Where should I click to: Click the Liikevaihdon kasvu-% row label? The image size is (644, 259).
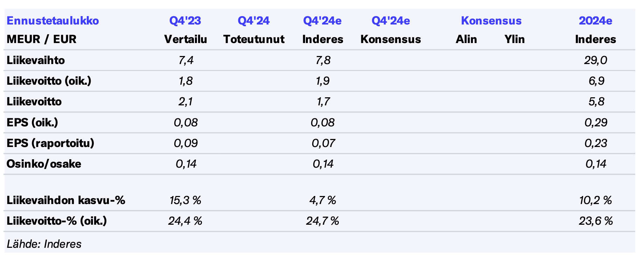[x=66, y=200]
